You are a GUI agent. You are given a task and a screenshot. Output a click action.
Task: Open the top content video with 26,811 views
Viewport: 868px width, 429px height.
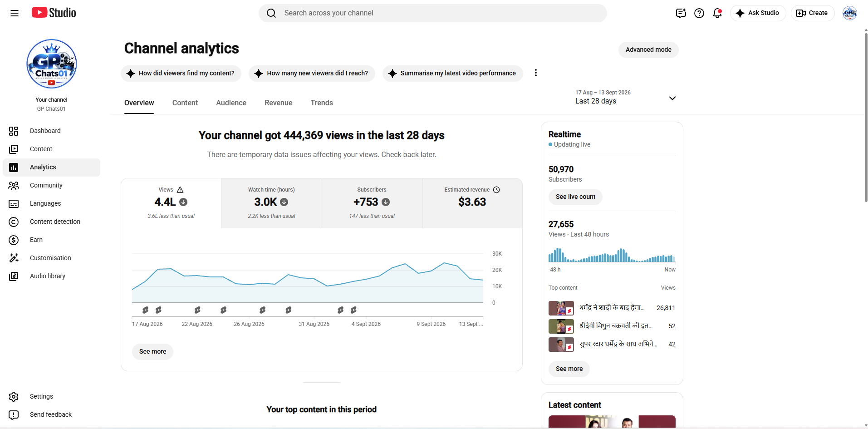pyautogui.click(x=612, y=308)
